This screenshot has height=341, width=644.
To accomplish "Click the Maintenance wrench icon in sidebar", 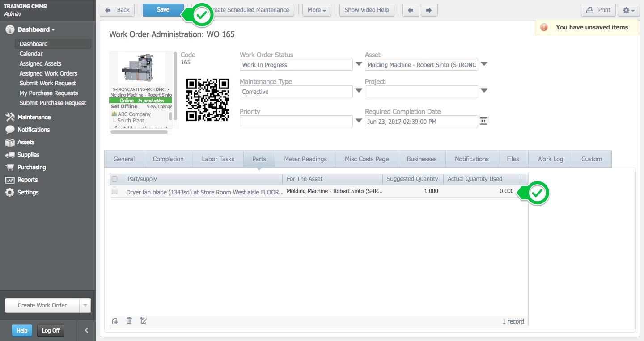I will point(10,117).
